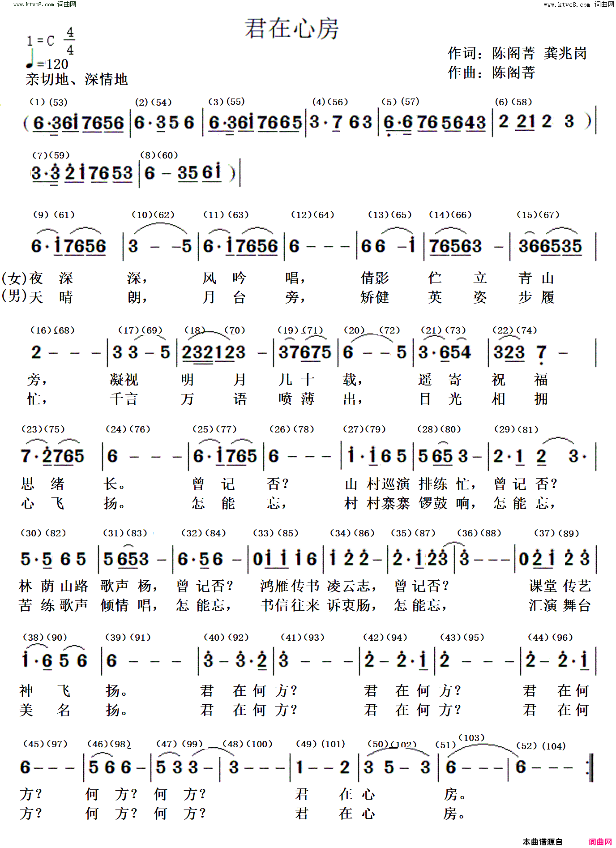Click measure label (2)(54)
616x848 pixels.
point(154,102)
